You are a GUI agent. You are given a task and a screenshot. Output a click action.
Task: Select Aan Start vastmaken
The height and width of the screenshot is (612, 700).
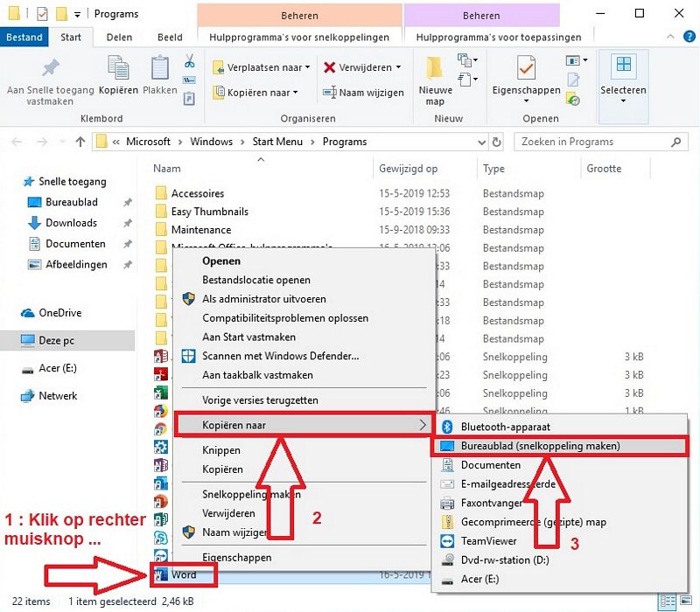pyautogui.click(x=304, y=337)
